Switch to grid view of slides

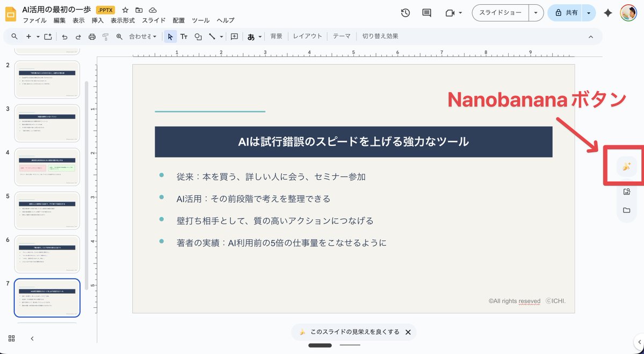12,338
